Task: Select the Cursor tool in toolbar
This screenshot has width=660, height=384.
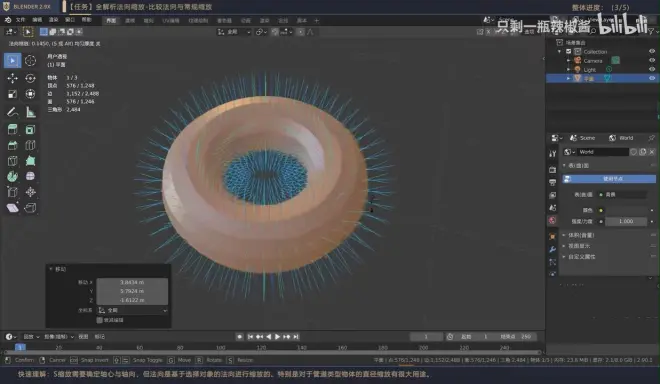Action: pos(30,61)
